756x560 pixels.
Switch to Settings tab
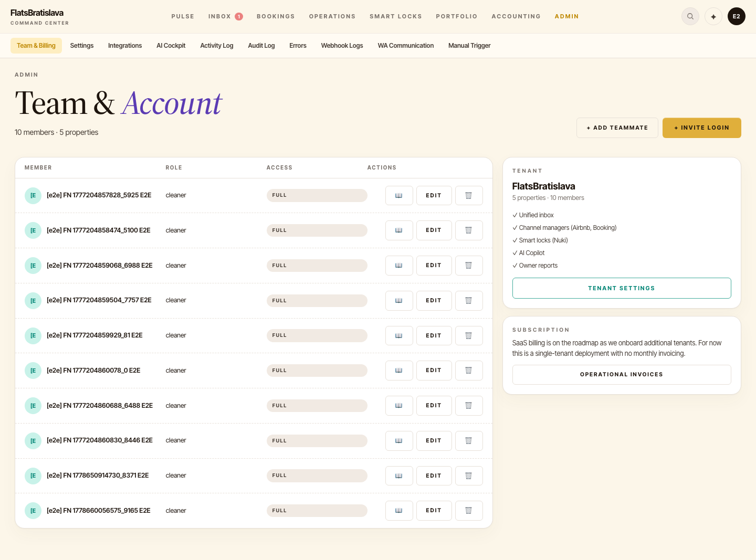pos(82,46)
